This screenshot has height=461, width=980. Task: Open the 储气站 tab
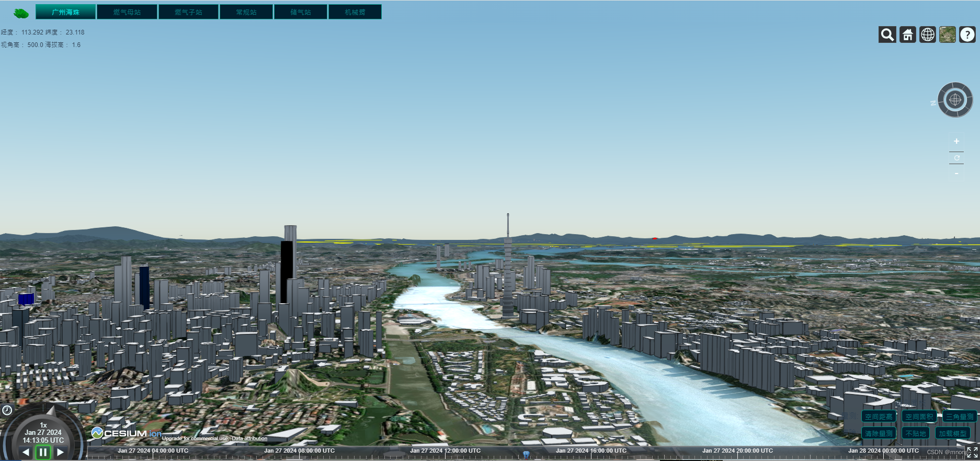pos(301,12)
